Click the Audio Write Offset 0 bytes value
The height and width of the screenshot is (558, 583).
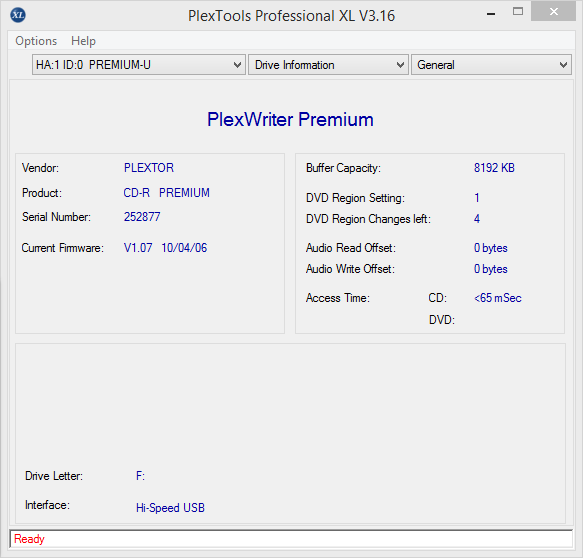click(x=490, y=269)
